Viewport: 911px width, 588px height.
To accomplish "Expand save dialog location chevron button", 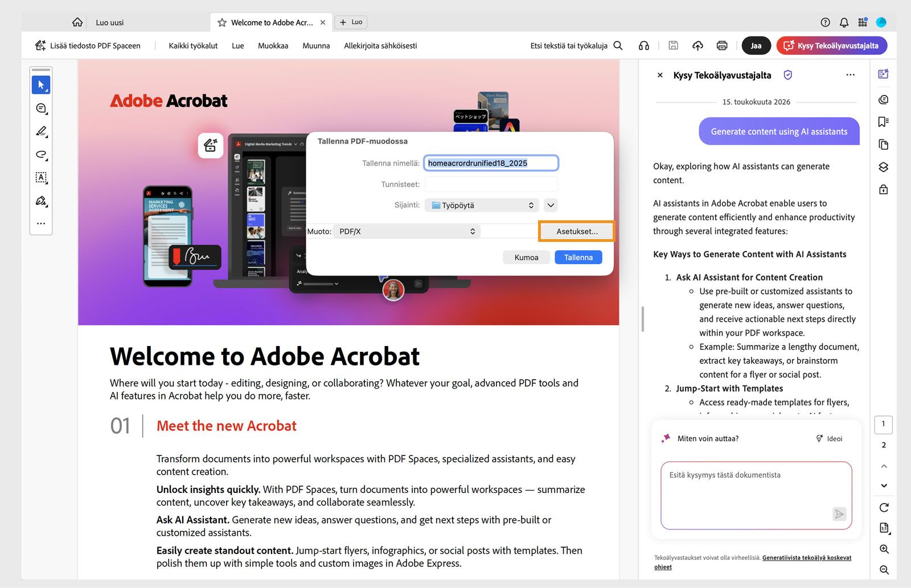I will (x=551, y=205).
